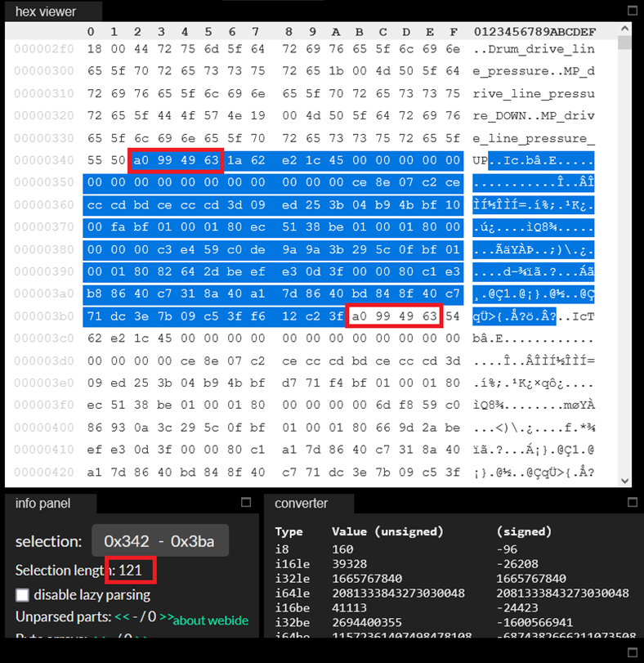Click offset 00000340 in the hex viewer

pyautogui.click(x=44, y=160)
